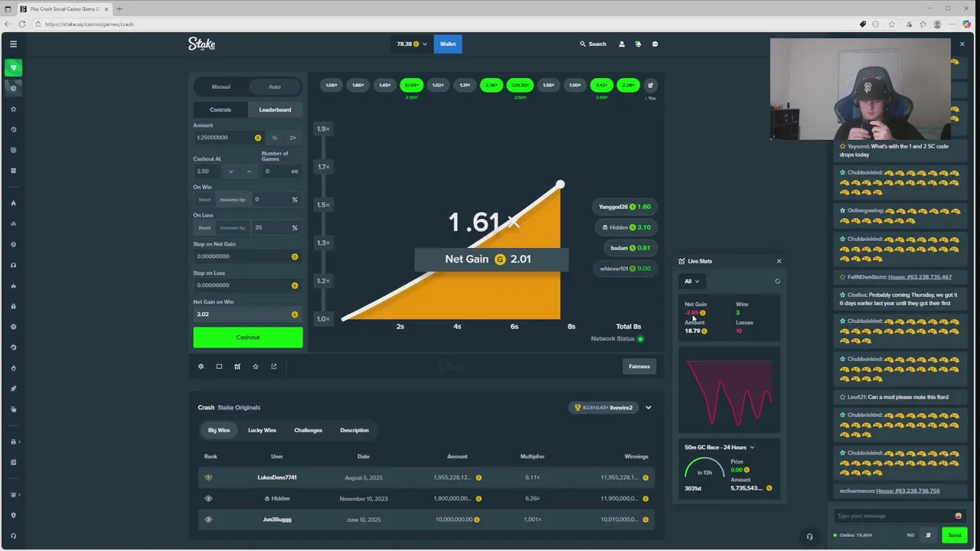The width and height of the screenshot is (980, 551).
Task: Open the notifications bell icon
Action: (638, 44)
